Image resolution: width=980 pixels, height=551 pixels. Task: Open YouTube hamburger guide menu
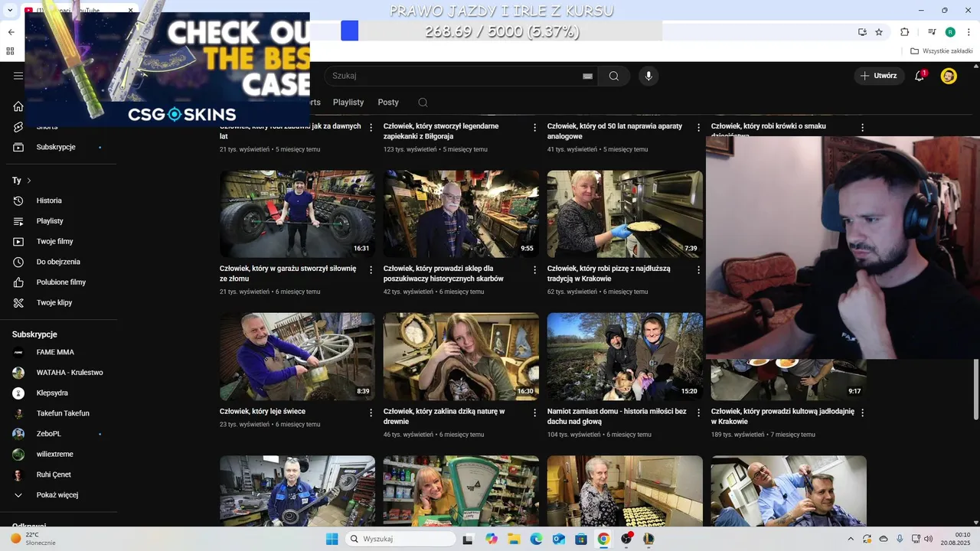18,76
